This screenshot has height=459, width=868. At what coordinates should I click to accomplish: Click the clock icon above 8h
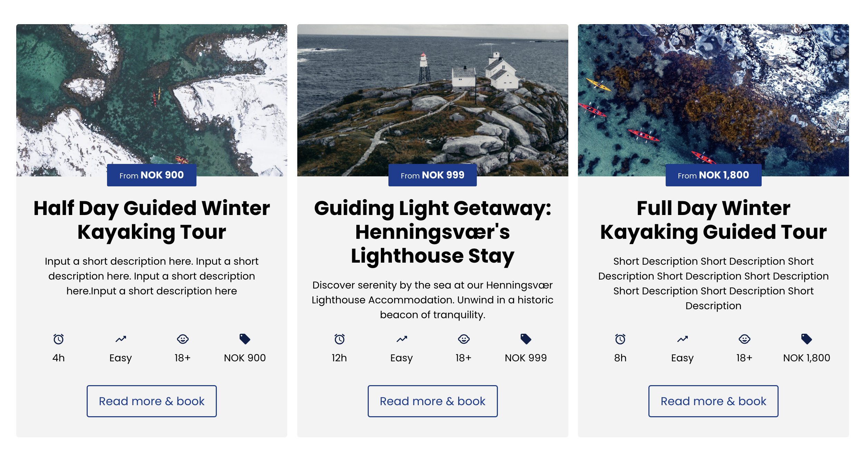point(620,339)
